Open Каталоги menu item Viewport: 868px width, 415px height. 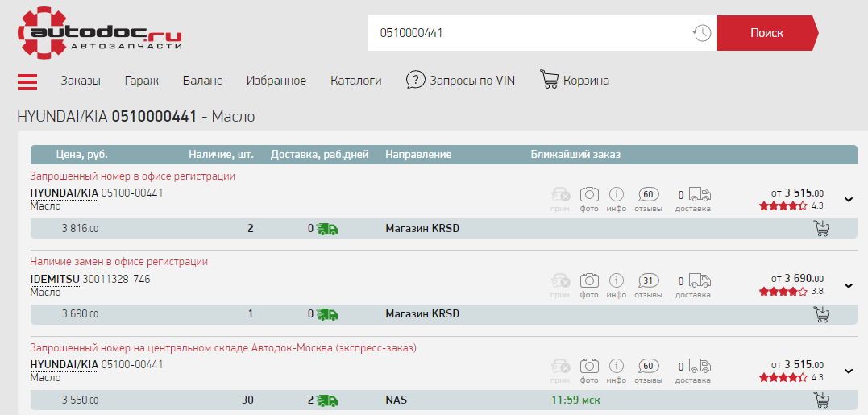(356, 81)
